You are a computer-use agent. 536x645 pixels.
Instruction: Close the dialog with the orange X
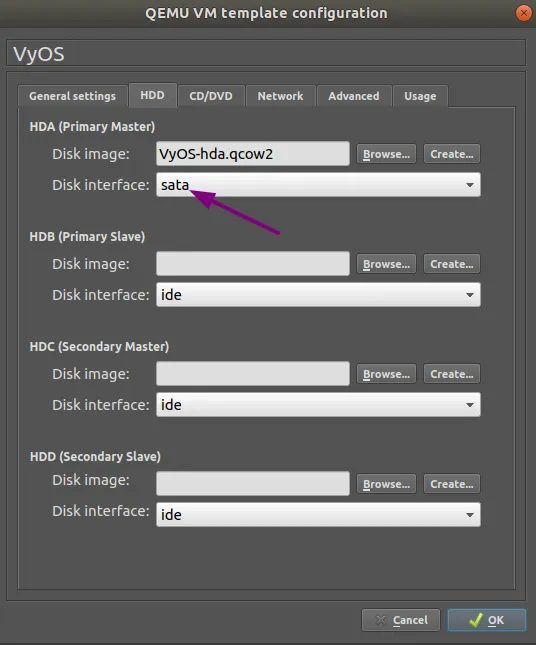[x=524, y=13]
